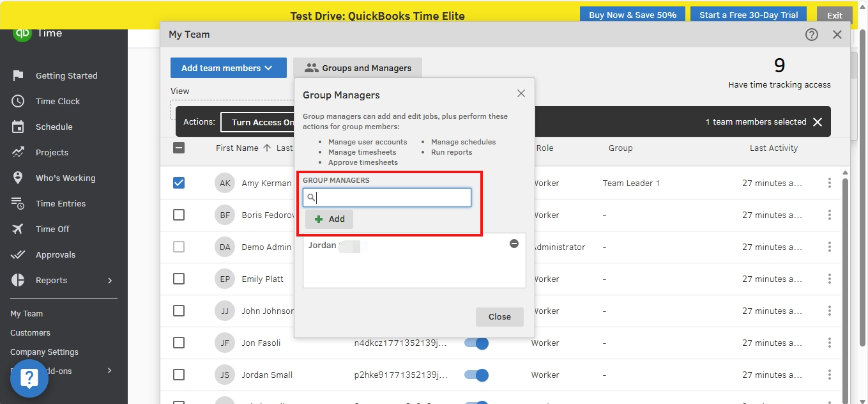The height and width of the screenshot is (404, 868).
Task: Open Who's Working location pin
Action: (18, 178)
